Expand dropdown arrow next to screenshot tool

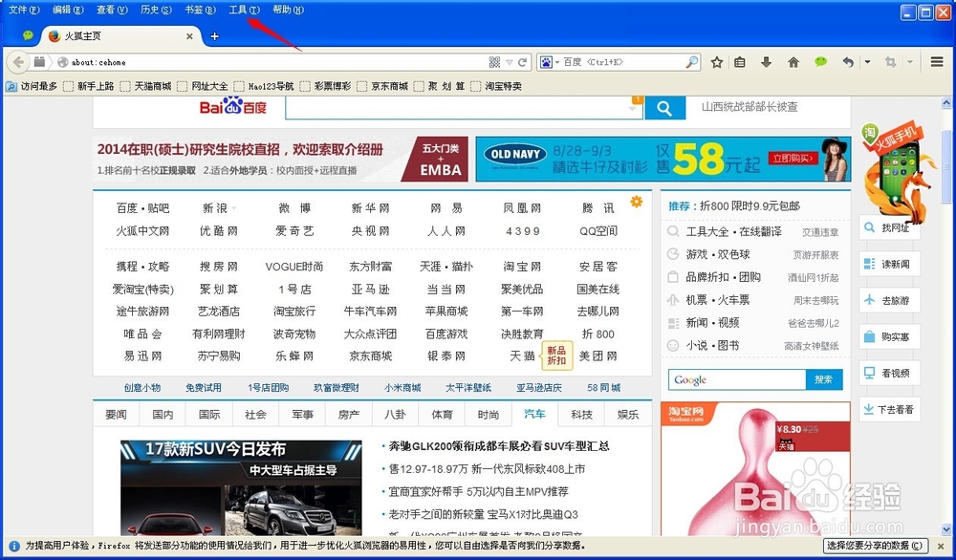[910, 62]
